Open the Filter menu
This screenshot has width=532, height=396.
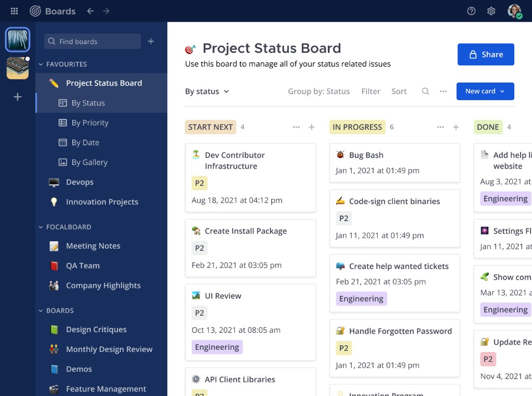click(x=370, y=91)
